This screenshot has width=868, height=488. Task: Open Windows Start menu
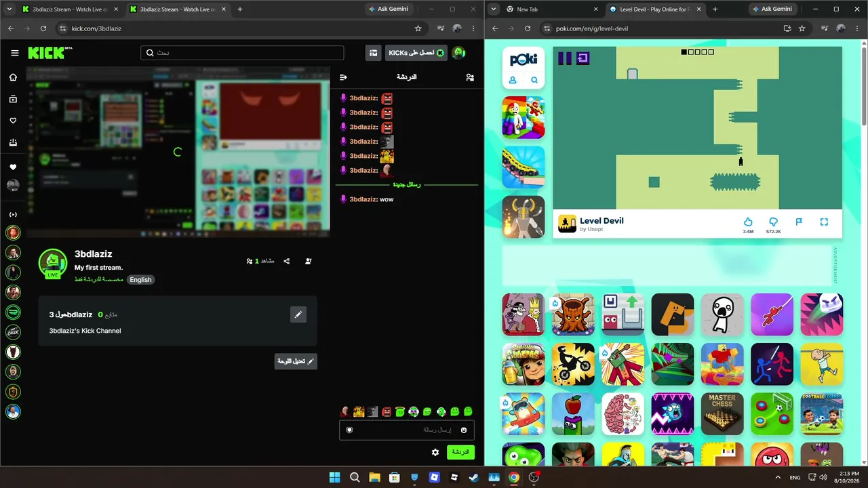coord(334,477)
